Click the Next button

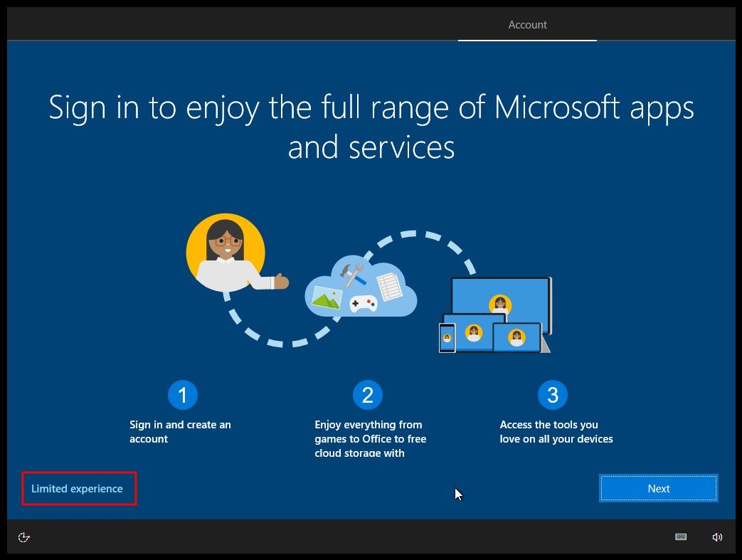click(659, 488)
